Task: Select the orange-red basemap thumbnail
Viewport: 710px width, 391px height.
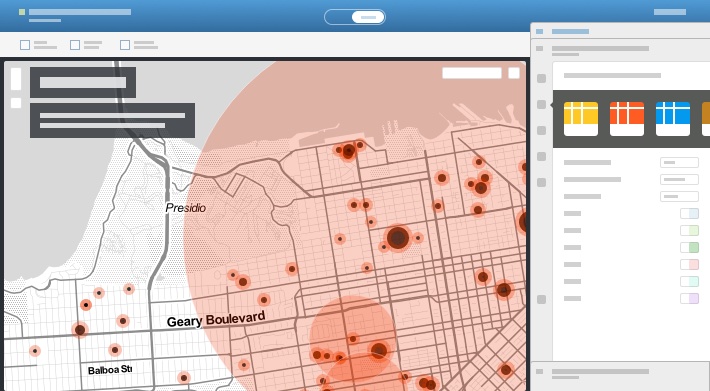Action: pyautogui.click(x=627, y=119)
